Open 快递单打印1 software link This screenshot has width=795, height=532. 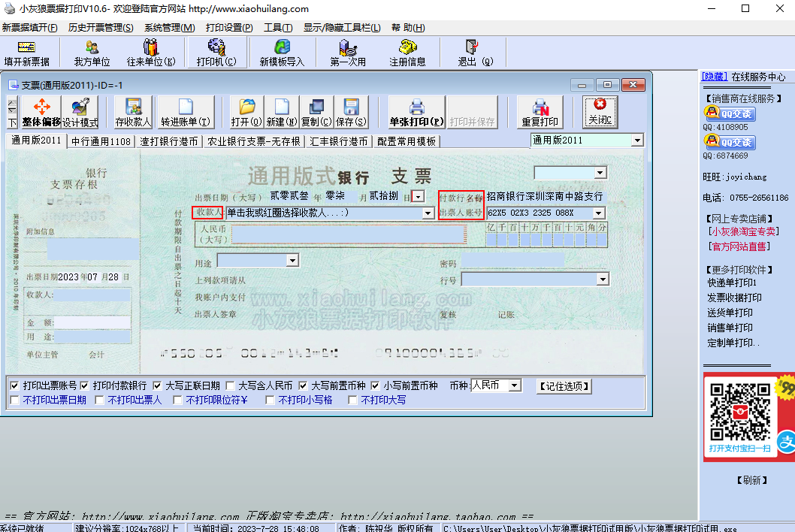click(732, 283)
